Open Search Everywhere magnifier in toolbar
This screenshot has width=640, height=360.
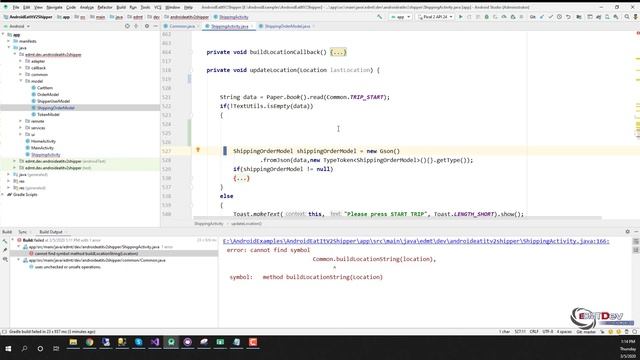[627, 17]
